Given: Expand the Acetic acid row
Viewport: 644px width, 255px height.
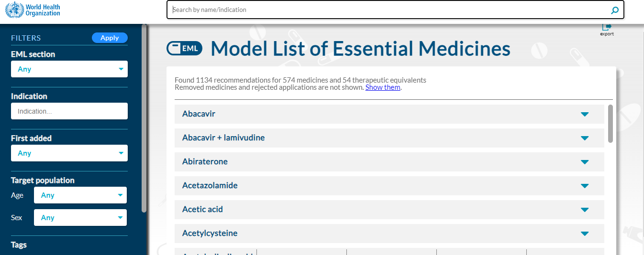Looking at the screenshot, I should 584,210.
